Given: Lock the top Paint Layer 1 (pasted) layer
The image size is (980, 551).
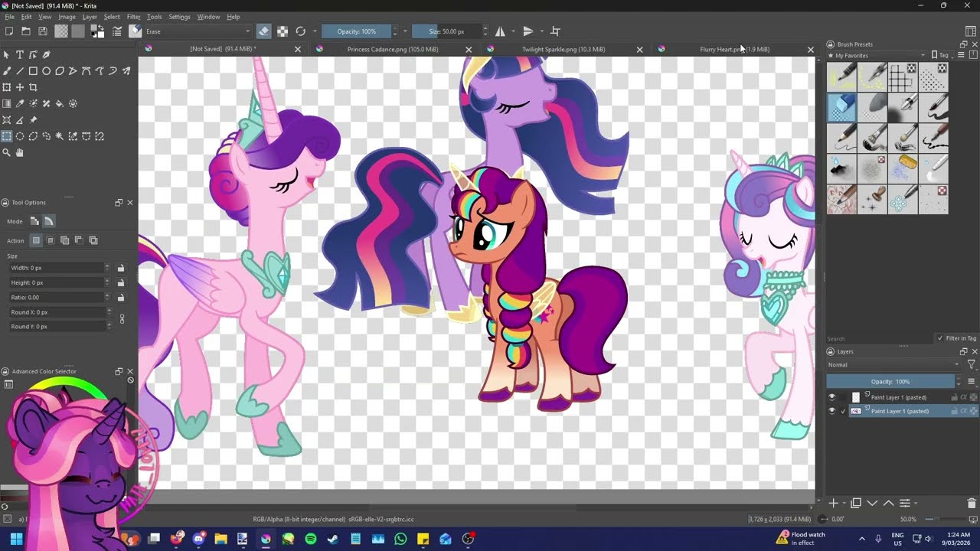Looking at the screenshot, I should [x=955, y=397].
